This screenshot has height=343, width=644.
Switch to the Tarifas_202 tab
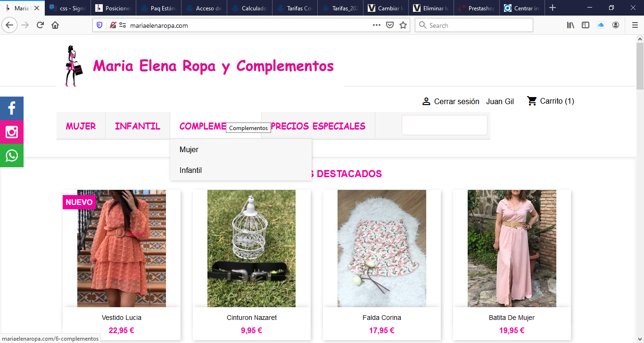(339, 8)
